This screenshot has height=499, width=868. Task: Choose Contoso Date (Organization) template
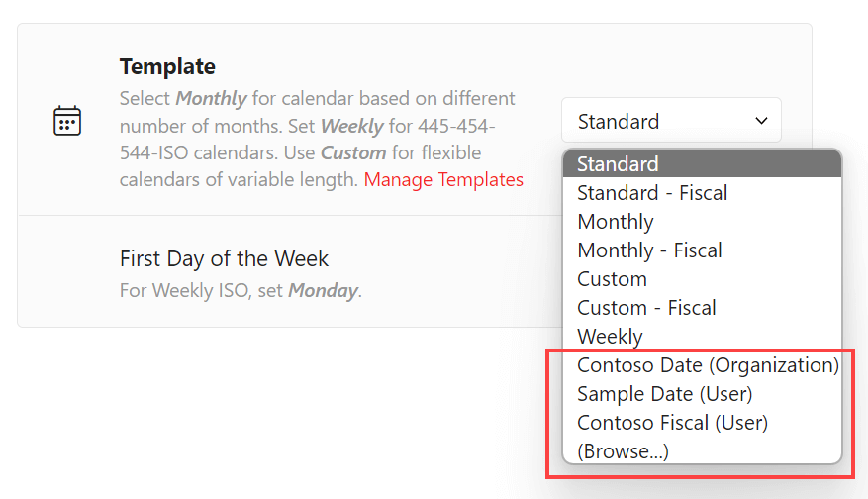702,365
